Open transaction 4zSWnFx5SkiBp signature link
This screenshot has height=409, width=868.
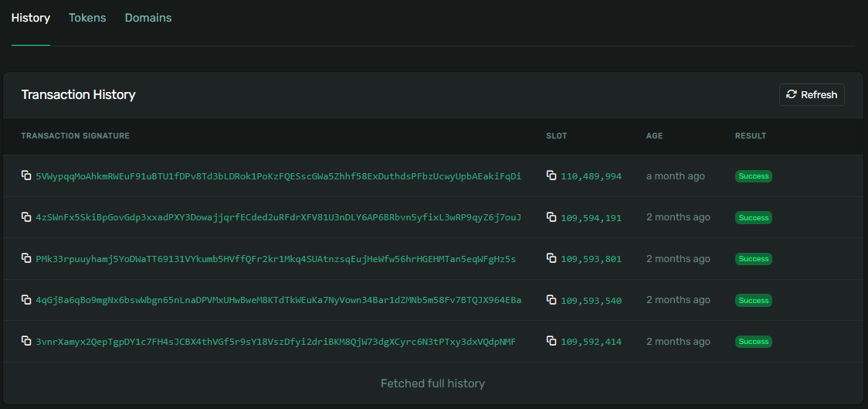click(279, 217)
